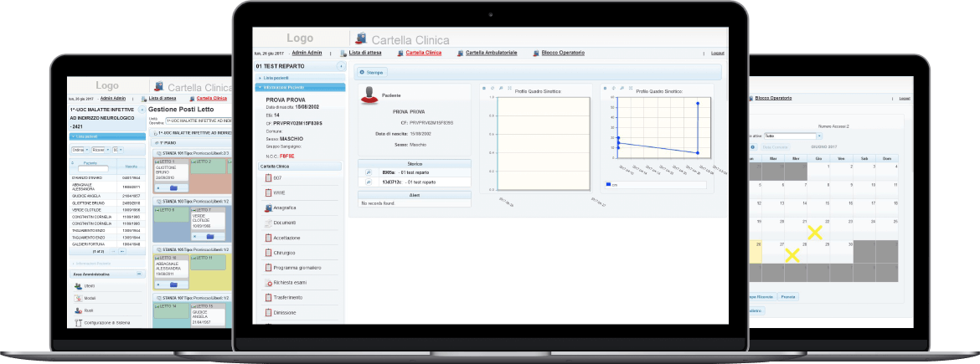This screenshot has width=980, height=364.
Task: Click Logout link in right window
Action: [x=905, y=99]
